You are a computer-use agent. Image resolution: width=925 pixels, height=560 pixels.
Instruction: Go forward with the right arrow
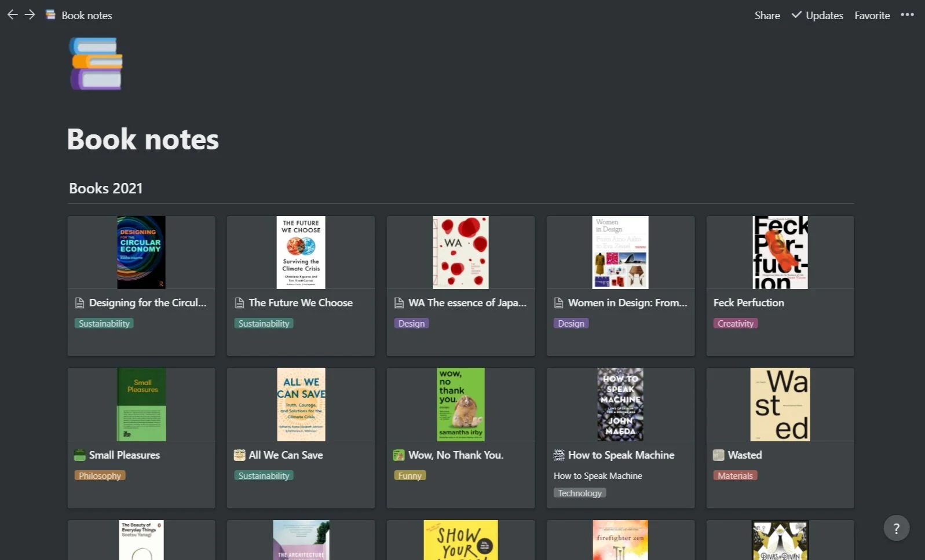tap(30, 15)
